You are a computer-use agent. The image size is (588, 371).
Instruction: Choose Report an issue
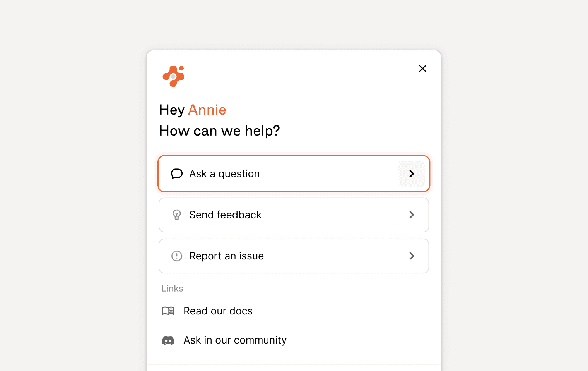coord(294,256)
